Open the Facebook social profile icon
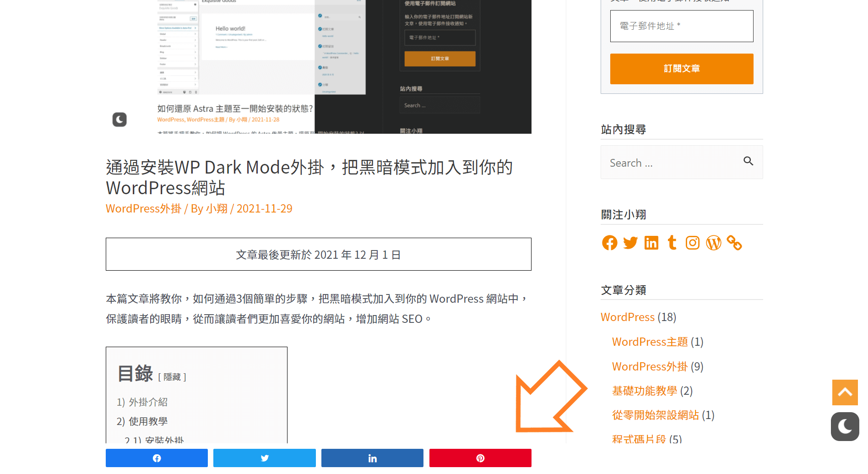This screenshot has width=868, height=474. pos(609,243)
